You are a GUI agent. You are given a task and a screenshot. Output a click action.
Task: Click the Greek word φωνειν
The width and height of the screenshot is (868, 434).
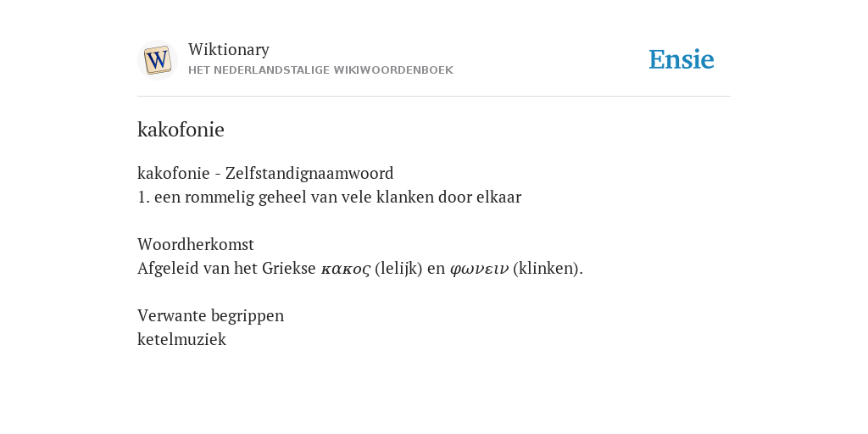tap(479, 269)
